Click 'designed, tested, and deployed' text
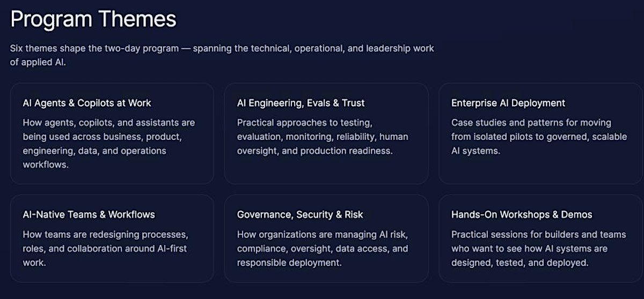 coord(519,263)
